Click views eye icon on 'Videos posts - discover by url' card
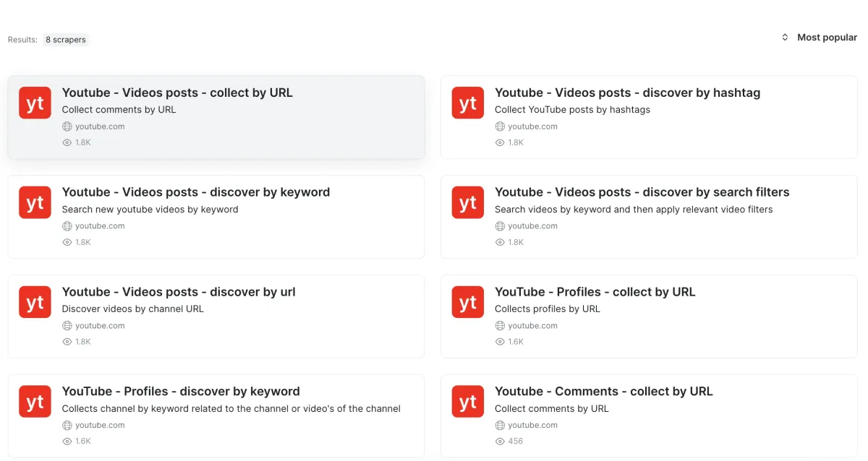The image size is (868, 461). [x=67, y=342]
